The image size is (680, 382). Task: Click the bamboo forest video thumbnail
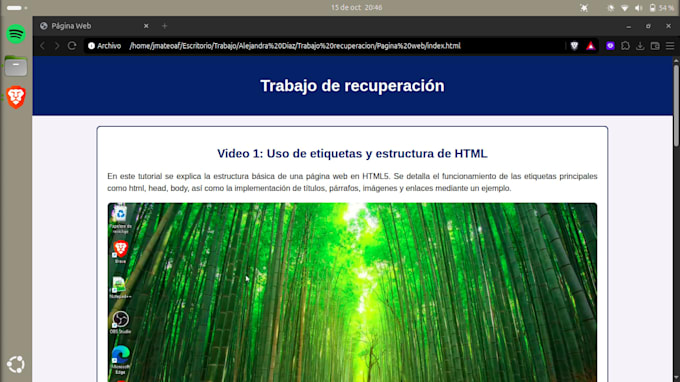pos(352,292)
